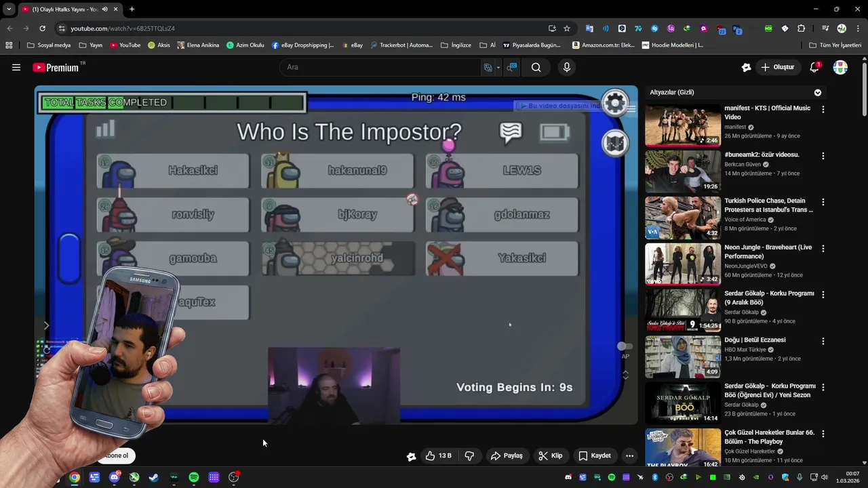The height and width of the screenshot is (488, 868).
Task: Click the in-game settings gear icon
Action: [x=615, y=103]
